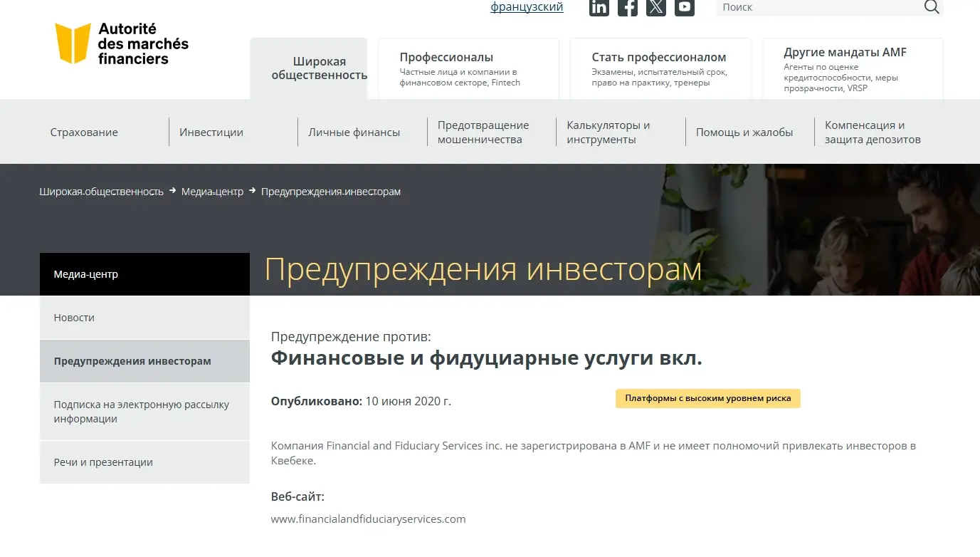The image size is (980, 557).
Task: Open the Инвестиции menu
Action: [211, 132]
